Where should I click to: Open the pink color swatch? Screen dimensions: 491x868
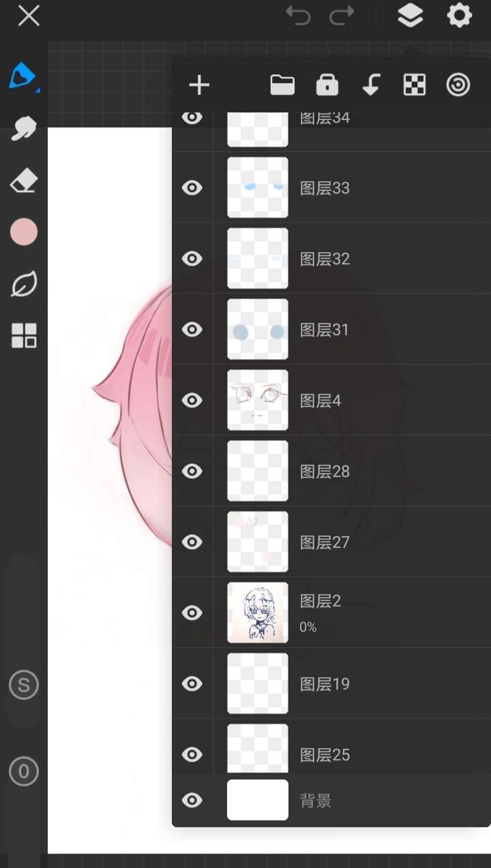(x=24, y=232)
